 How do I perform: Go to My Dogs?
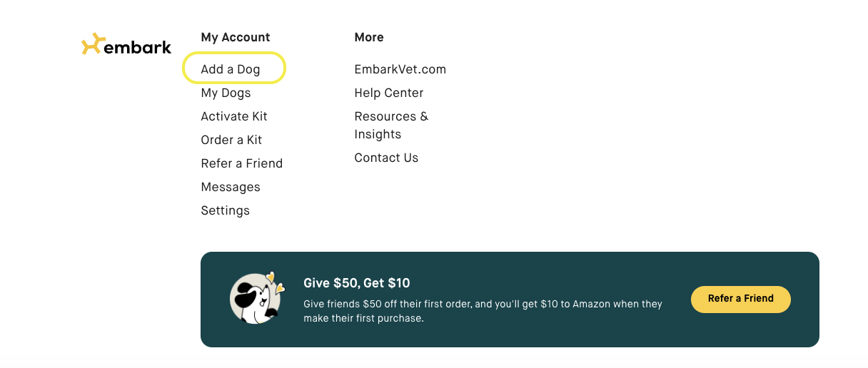point(226,93)
